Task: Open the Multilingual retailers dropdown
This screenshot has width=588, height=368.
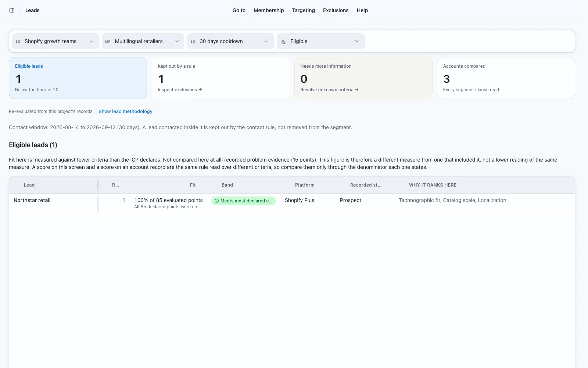Action: click(143, 41)
